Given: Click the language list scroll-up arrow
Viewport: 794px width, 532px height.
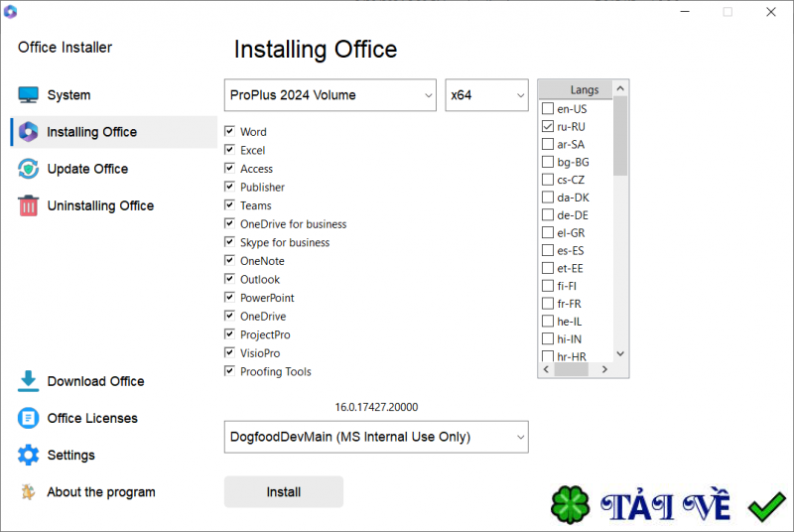Looking at the screenshot, I should (x=620, y=88).
